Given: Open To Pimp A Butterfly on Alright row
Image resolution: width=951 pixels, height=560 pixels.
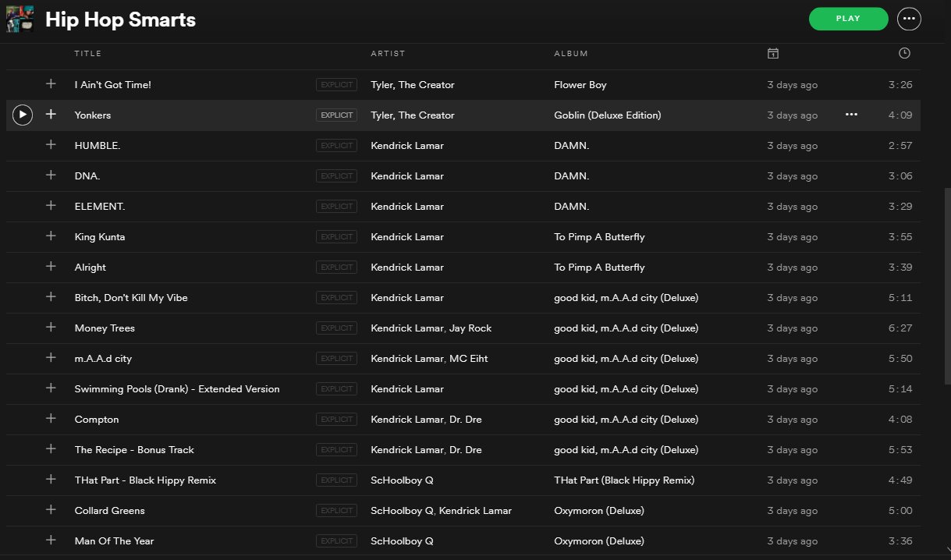Looking at the screenshot, I should point(599,268).
